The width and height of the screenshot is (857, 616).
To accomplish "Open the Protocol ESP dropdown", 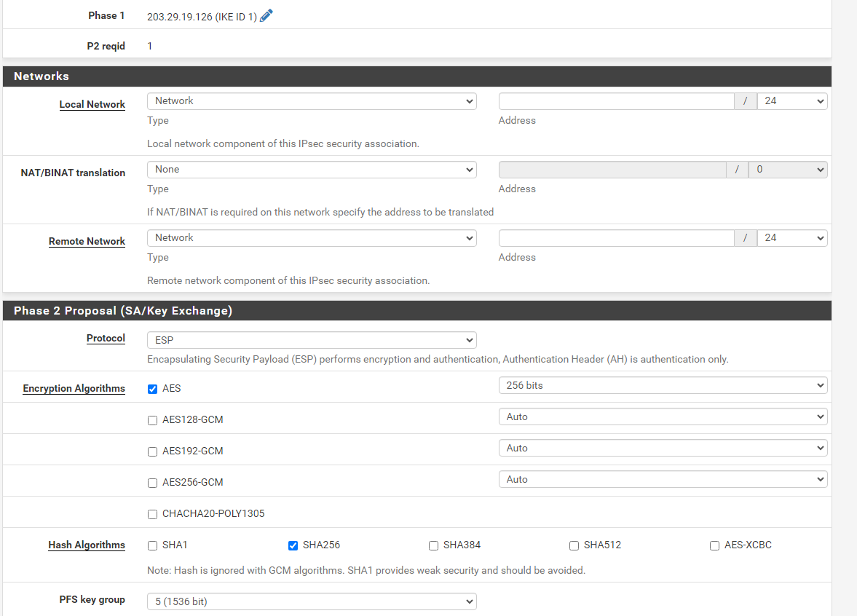I will point(312,340).
